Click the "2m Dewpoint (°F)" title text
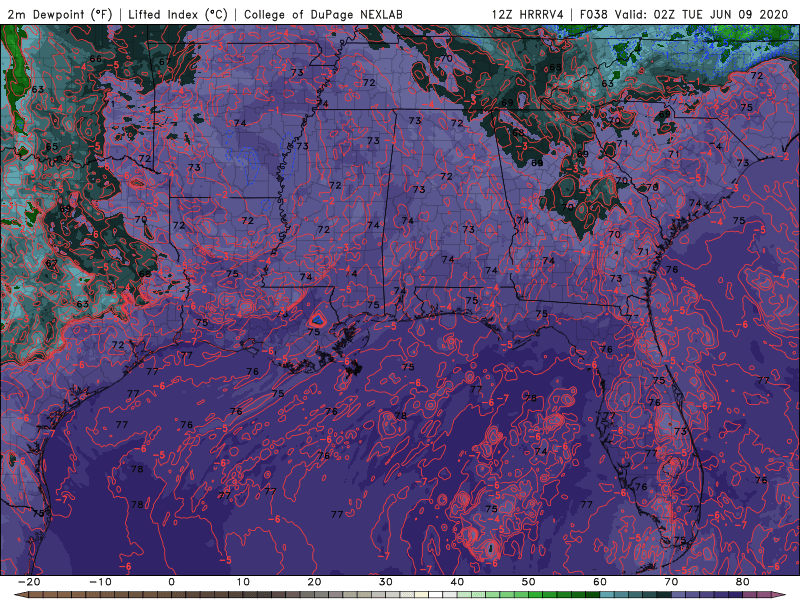 coord(59,14)
